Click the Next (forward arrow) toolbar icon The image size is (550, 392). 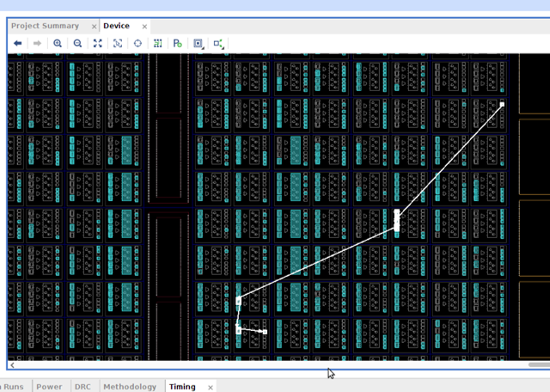[x=37, y=44]
